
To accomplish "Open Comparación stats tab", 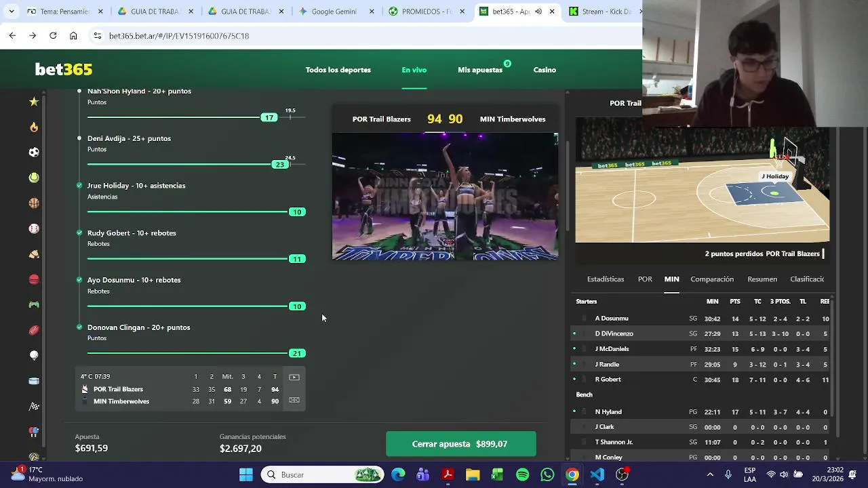I will point(712,279).
